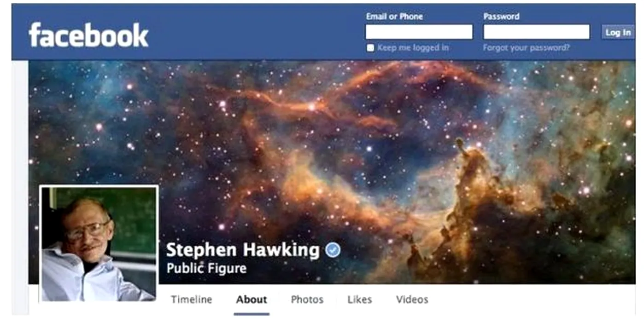
Task: Focus the Password input field
Action: click(536, 32)
